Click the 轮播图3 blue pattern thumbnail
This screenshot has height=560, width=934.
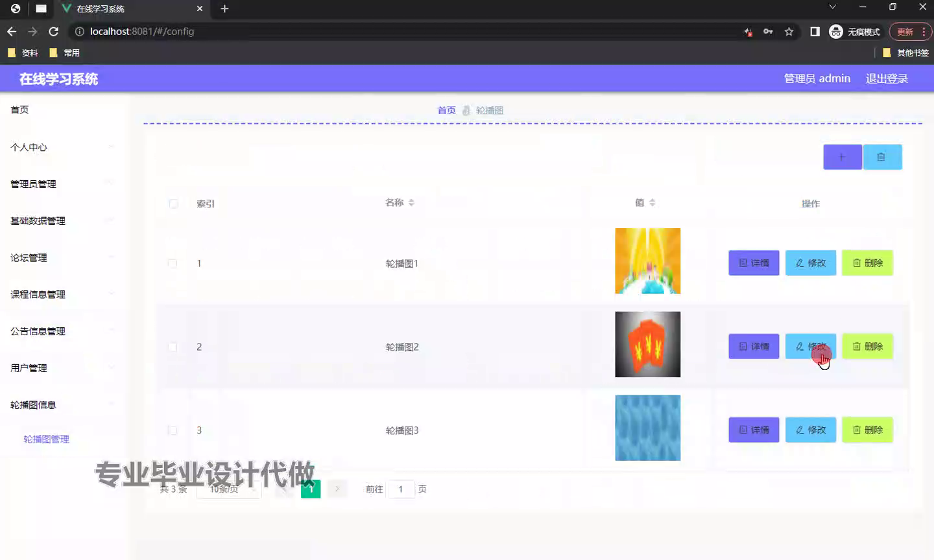[647, 428]
